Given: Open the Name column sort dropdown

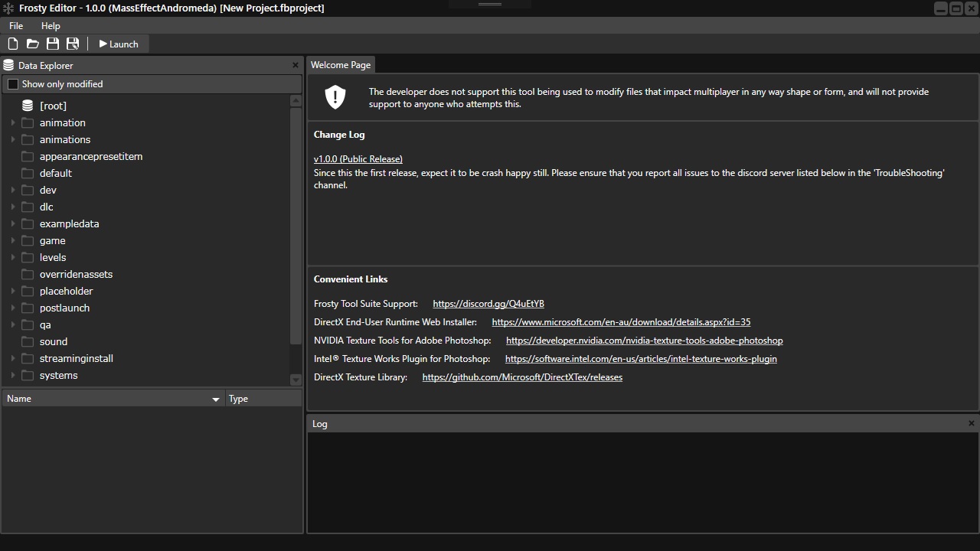Looking at the screenshot, I should coord(215,399).
